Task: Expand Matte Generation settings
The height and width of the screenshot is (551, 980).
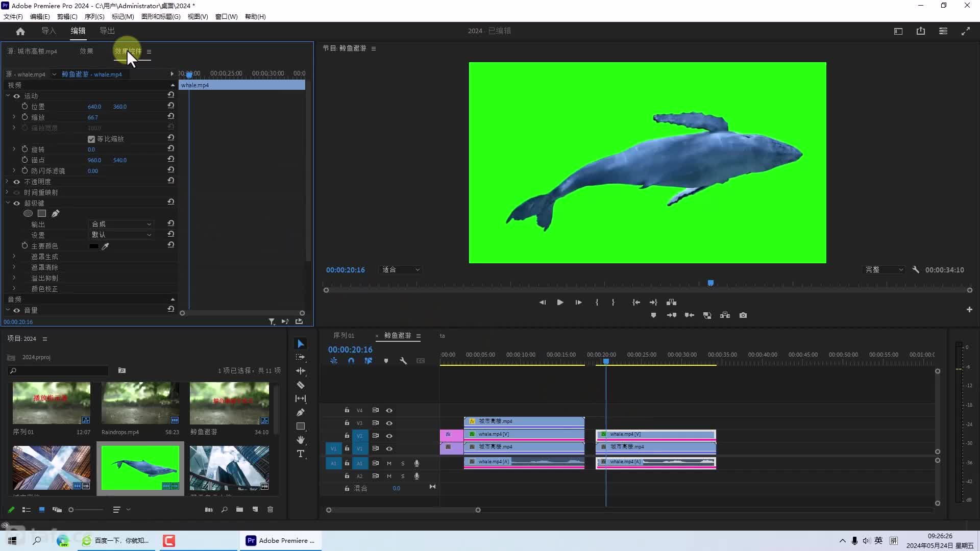Action: point(14,257)
